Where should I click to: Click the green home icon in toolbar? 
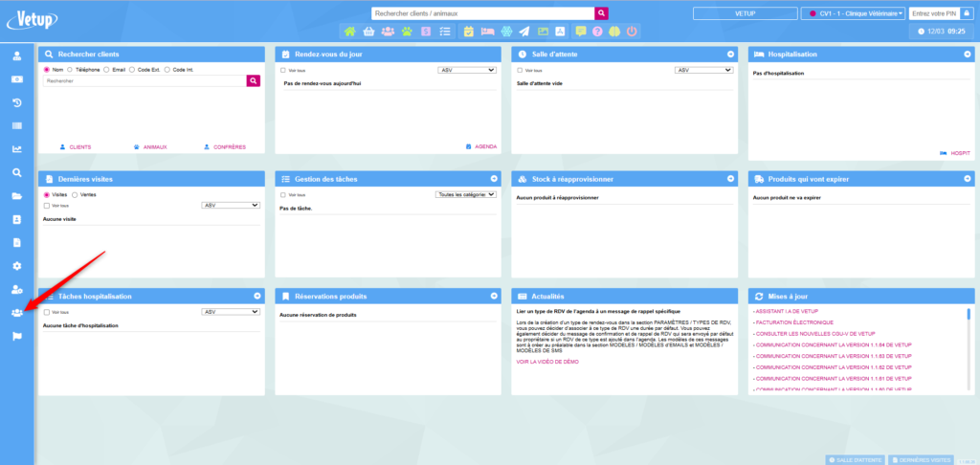[349, 32]
